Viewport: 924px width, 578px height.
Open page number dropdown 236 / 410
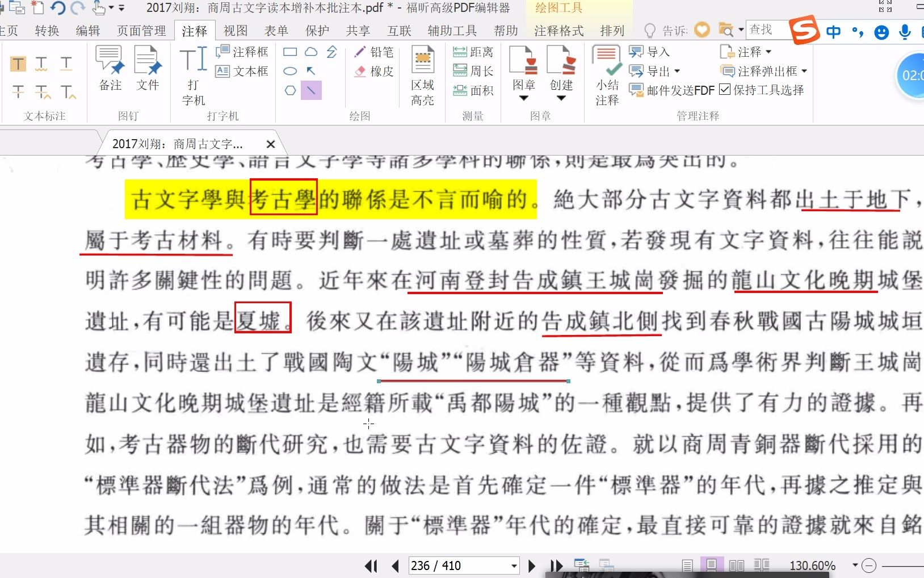[x=514, y=566]
